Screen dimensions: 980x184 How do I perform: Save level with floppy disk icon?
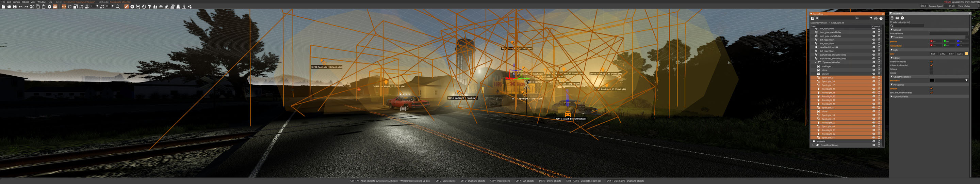click(15, 6)
